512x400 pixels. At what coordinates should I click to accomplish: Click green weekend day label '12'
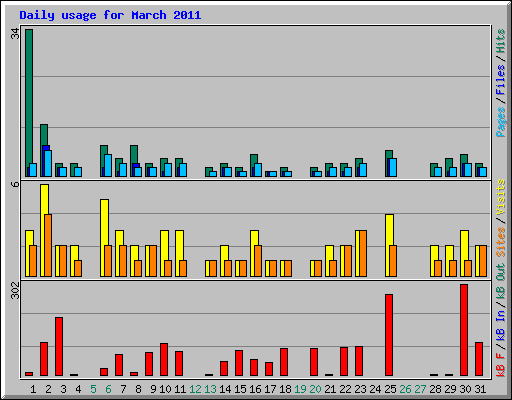[x=195, y=389]
